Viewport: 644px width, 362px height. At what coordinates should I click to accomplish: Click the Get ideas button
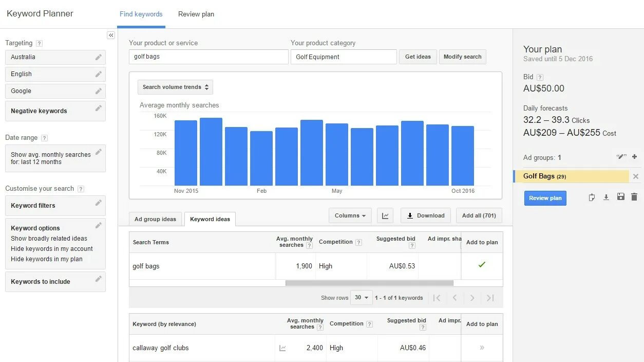[418, 57]
